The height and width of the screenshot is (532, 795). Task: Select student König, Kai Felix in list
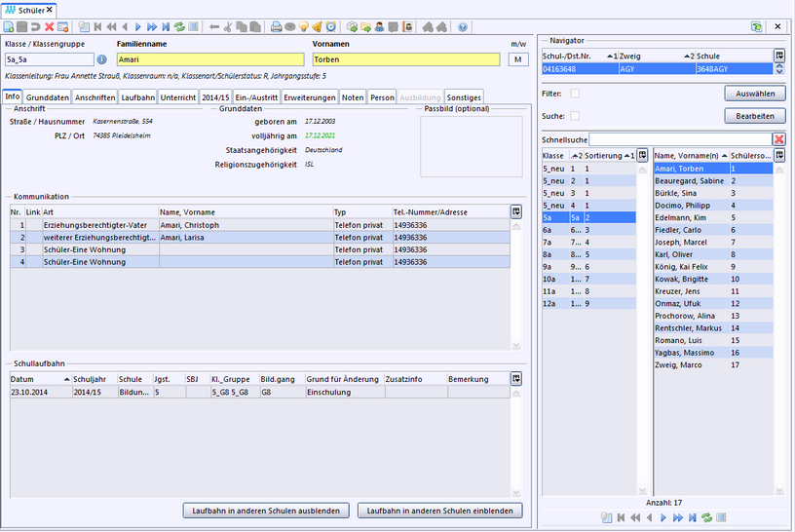(x=681, y=266)
